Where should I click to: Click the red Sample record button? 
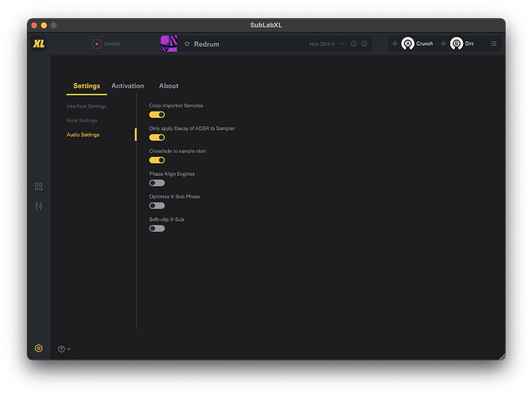tap(97, 44)
